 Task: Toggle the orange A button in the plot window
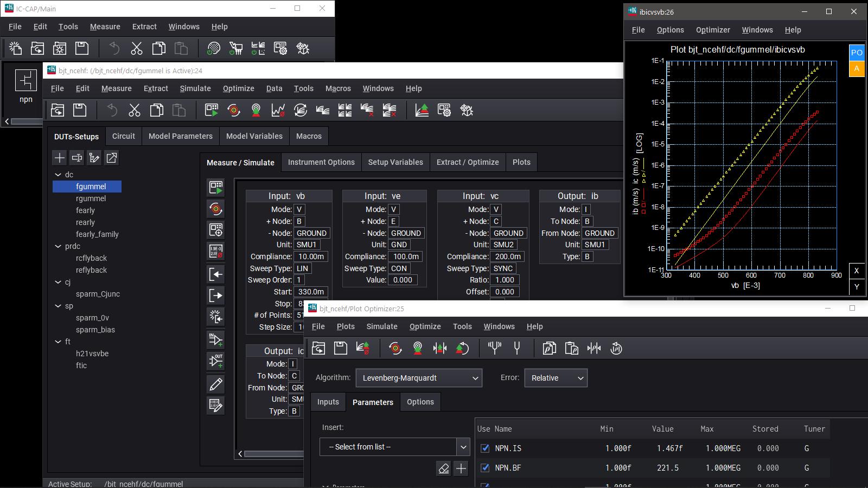pyautogui.click(x=857, y=69)
